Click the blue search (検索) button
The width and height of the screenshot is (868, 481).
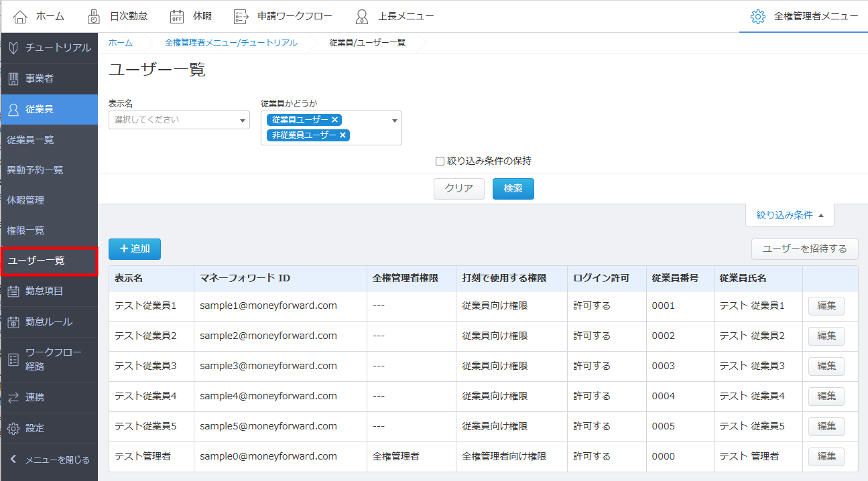tap(513, 189)
